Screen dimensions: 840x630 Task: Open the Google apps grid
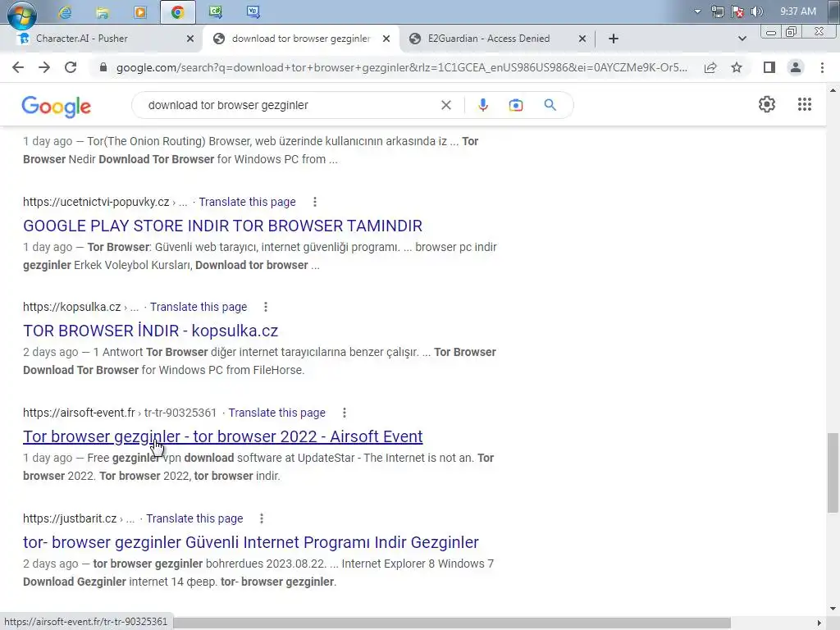coord(805,104)
